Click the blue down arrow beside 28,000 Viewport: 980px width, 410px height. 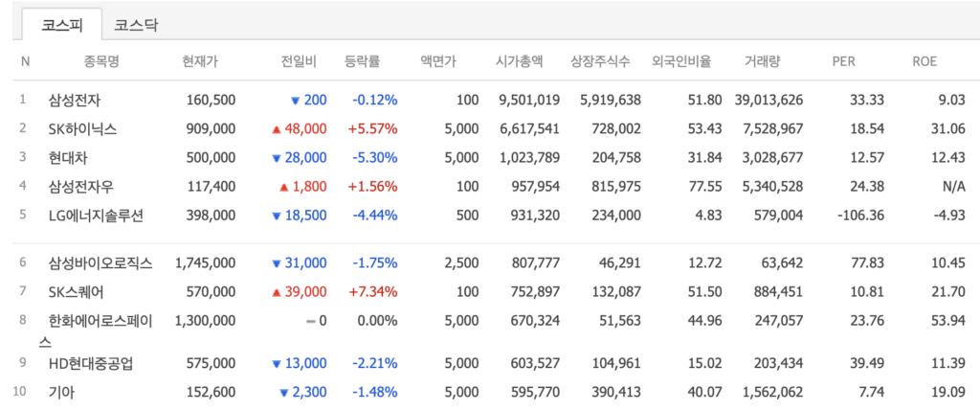point(277,158)
